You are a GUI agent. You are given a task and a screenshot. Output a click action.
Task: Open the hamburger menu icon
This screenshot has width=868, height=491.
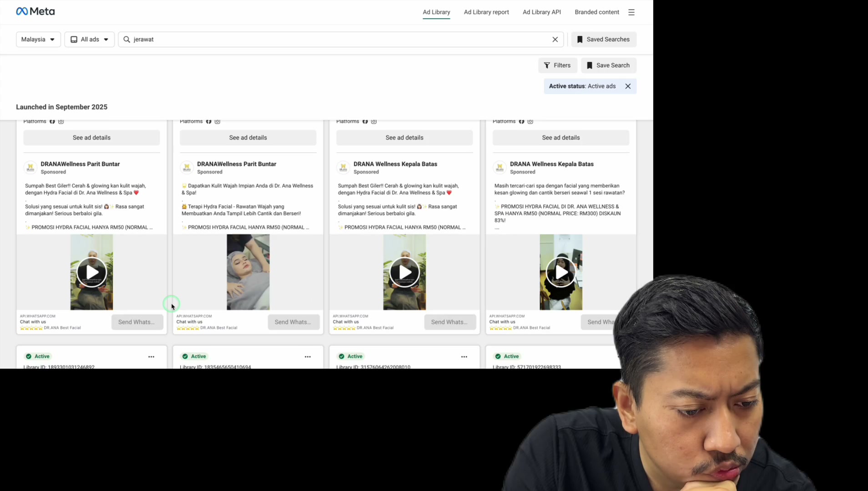click(631, 12)
